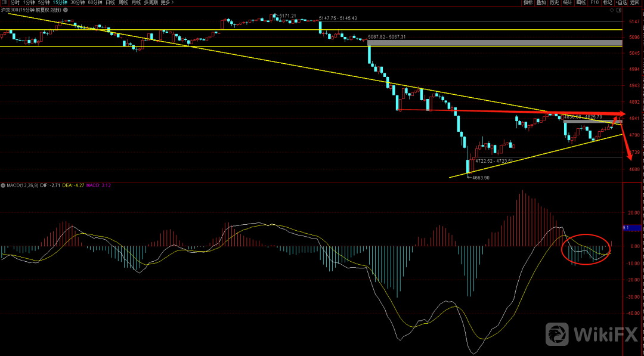Click the panel layout icon at top-left
Viewport: 644px width, 356px height.
(x=4, y=3)
